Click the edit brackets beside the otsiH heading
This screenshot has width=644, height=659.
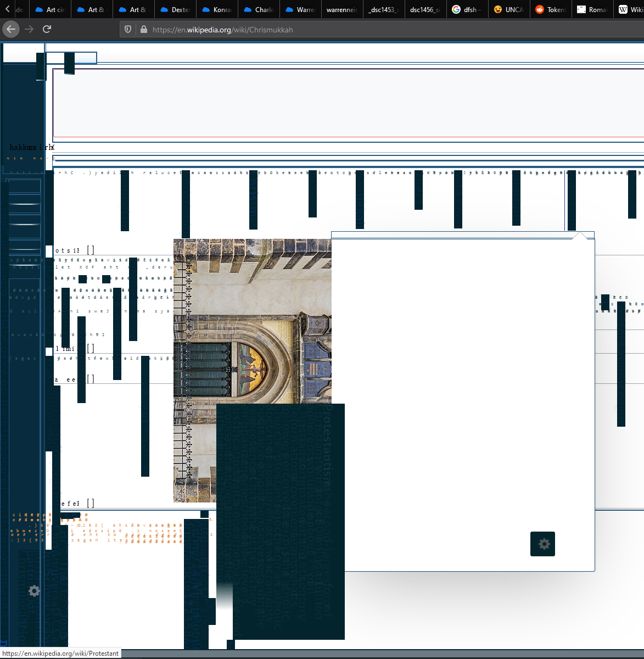(x=91, y=250)
